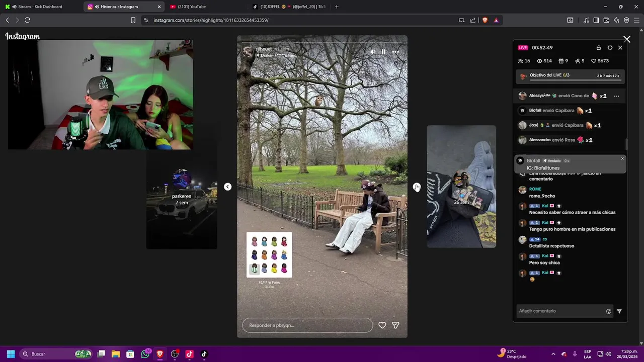Send the comment with arrow icon
Viewport: 644px width, 362px height.
click(619, 311)
